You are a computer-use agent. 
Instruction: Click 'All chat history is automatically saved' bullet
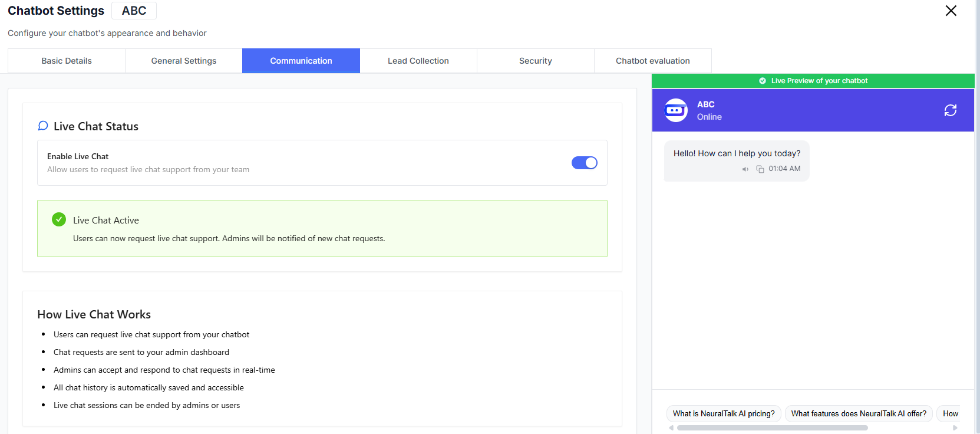pos(149,387)
